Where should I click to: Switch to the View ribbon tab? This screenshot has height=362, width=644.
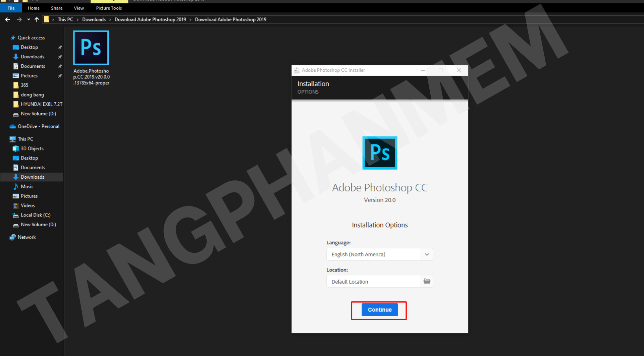click(79, 8)
